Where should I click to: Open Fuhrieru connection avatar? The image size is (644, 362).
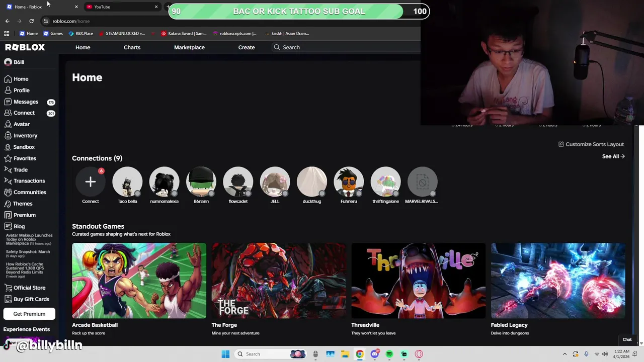click(x=349, y=182)
